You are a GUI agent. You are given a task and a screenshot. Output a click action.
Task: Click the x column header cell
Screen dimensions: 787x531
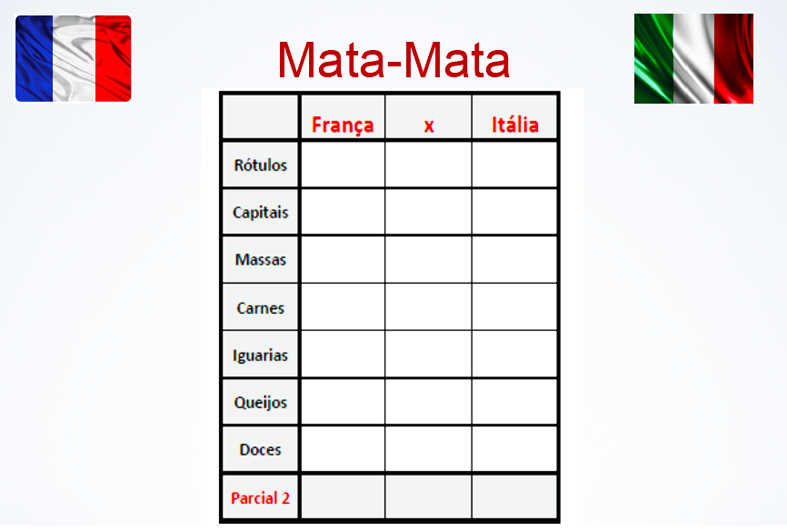point(428,125)
